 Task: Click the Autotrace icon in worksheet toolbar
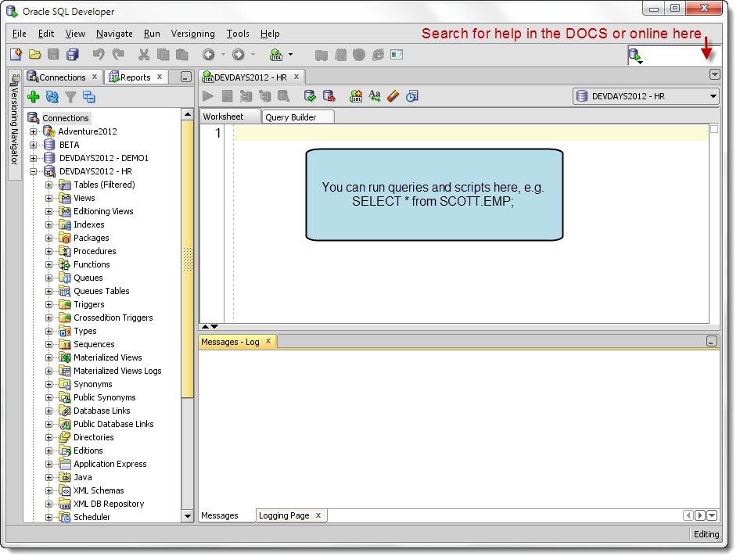coord(246,96)
